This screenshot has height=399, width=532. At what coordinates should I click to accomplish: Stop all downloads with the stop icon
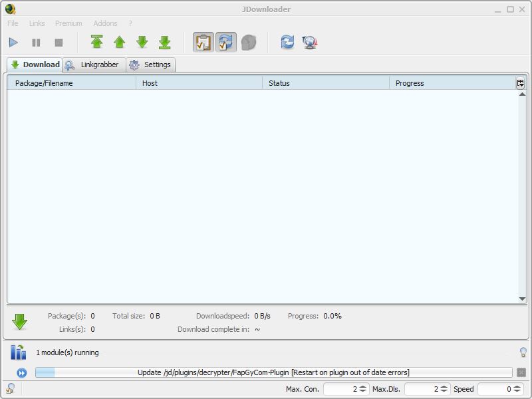[x=59, y=43]
